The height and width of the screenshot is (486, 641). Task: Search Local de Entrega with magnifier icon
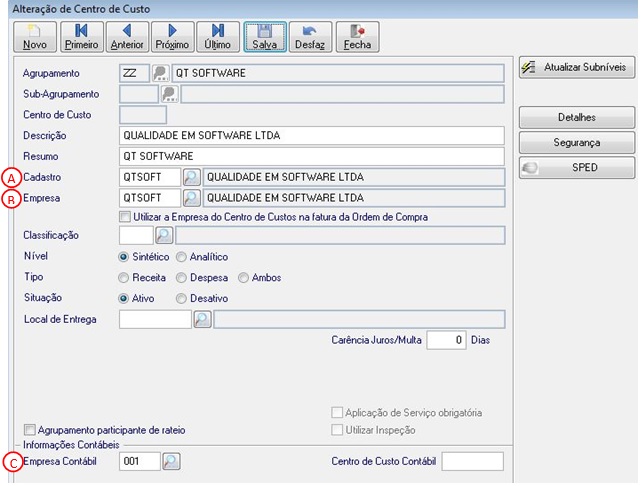(202, 319)
